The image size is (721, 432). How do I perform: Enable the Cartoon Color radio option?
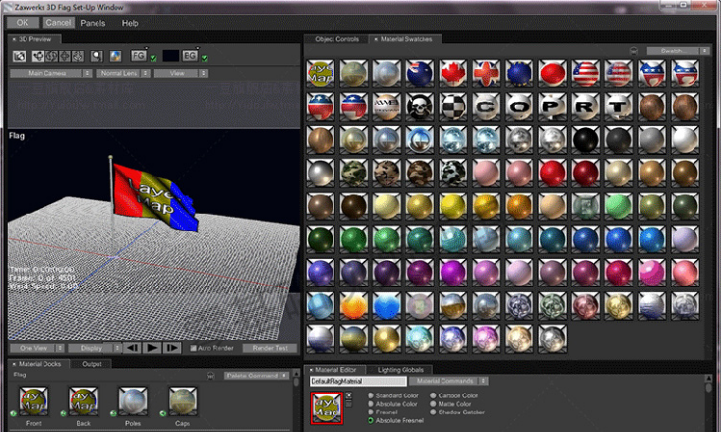point(430,395)
